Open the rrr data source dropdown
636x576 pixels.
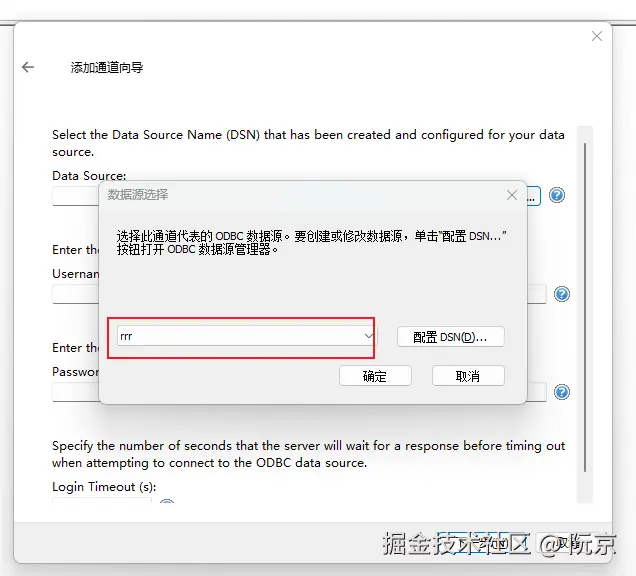point(247,336)
